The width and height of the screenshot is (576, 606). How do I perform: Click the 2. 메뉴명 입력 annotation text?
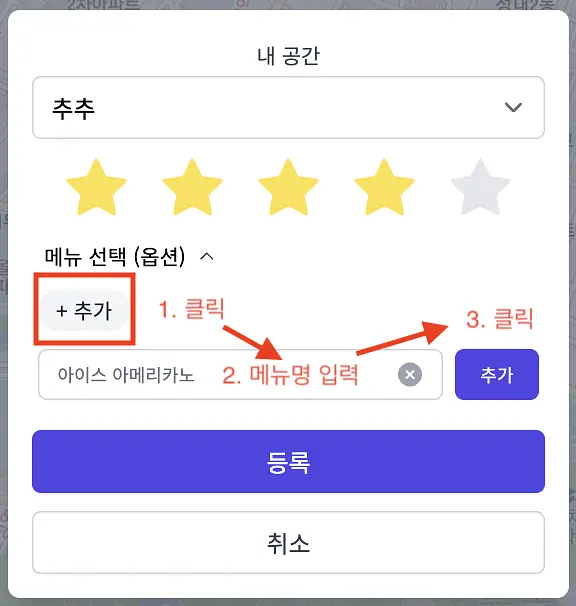pyautogui.click(x=290, y=374)
